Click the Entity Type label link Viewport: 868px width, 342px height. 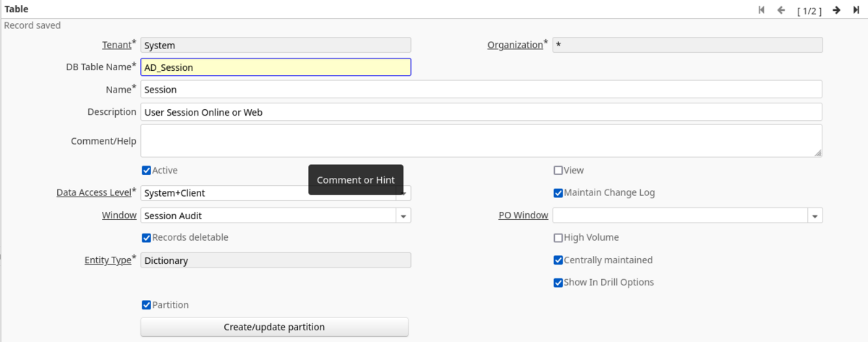[x=108, y=260]
